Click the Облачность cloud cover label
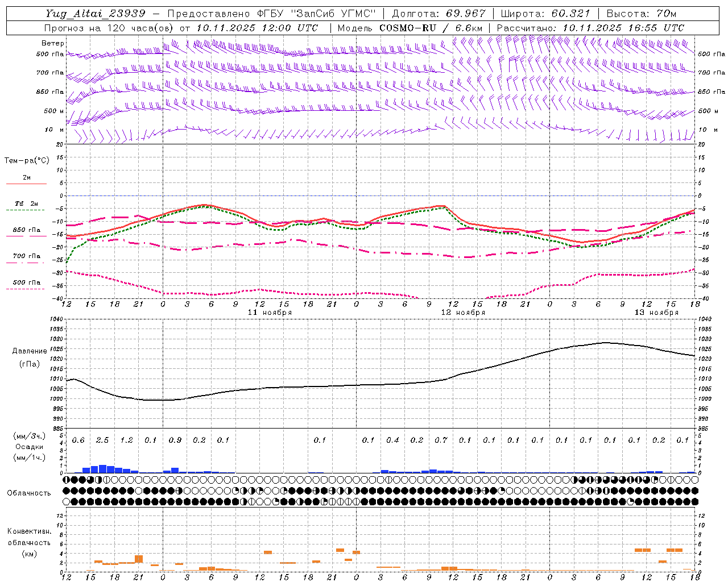 point(29,493)
